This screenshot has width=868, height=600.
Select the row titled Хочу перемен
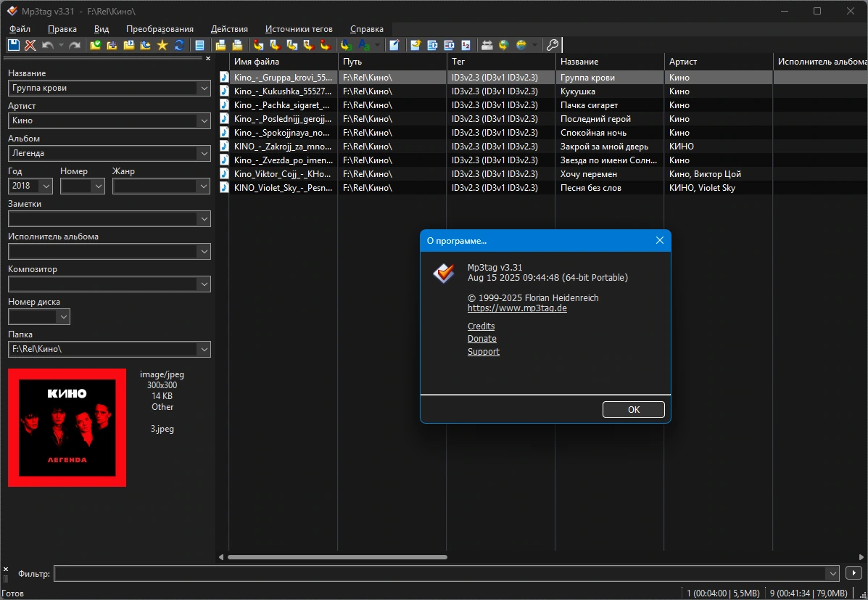(x=542, y=173)
